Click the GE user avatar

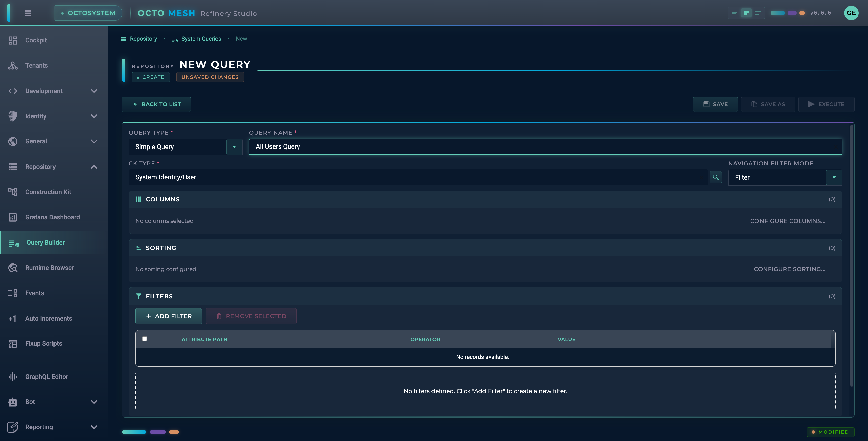(x=851, y=13)
